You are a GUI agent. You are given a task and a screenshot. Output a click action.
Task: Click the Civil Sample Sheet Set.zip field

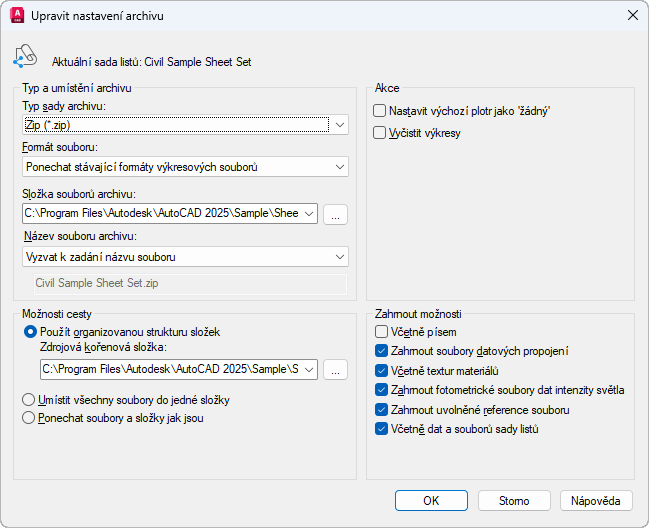[185, 283]
